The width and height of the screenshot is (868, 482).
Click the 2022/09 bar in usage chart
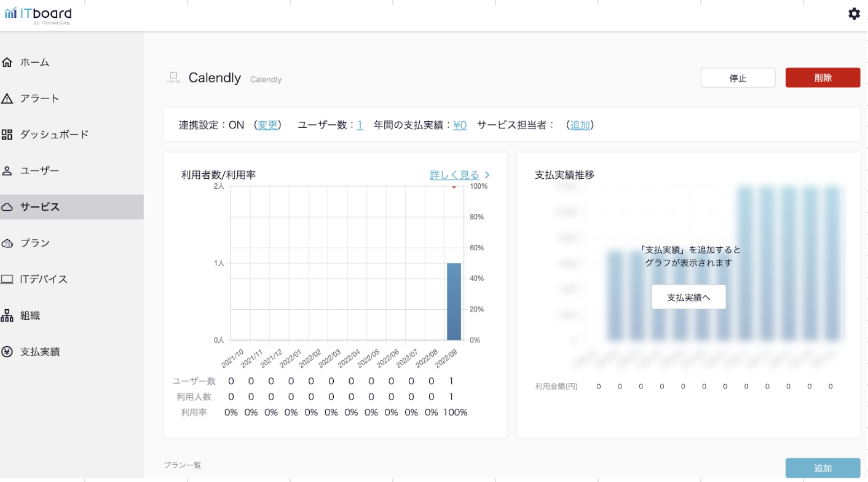(454, 301)
